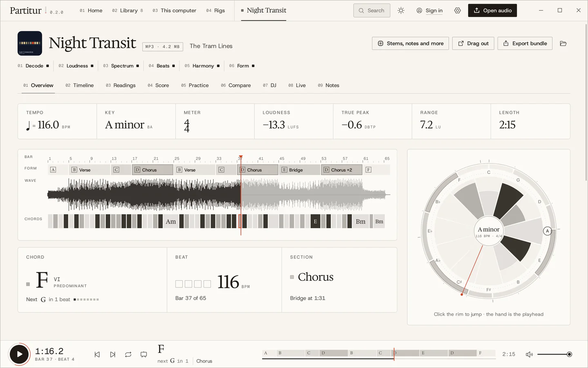
Task: Click the Am chord block in chords row
Action: 171,222
